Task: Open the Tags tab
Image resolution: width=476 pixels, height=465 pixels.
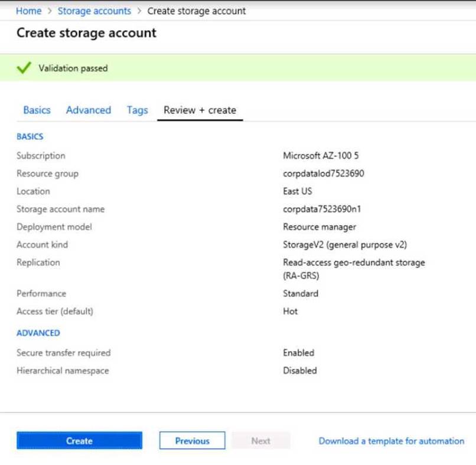Action: click(137, 110)
